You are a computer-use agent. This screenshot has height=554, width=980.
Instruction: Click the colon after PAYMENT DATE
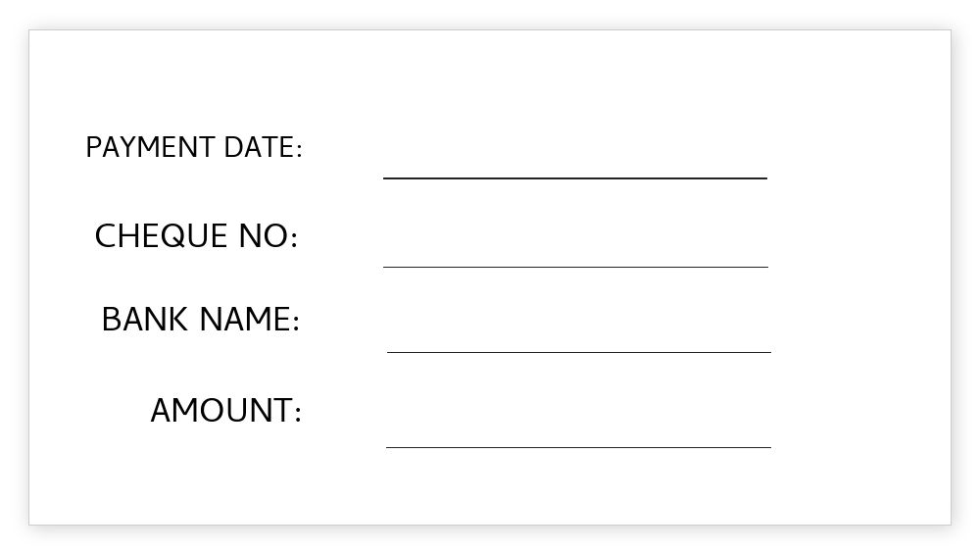pos(299,150)
